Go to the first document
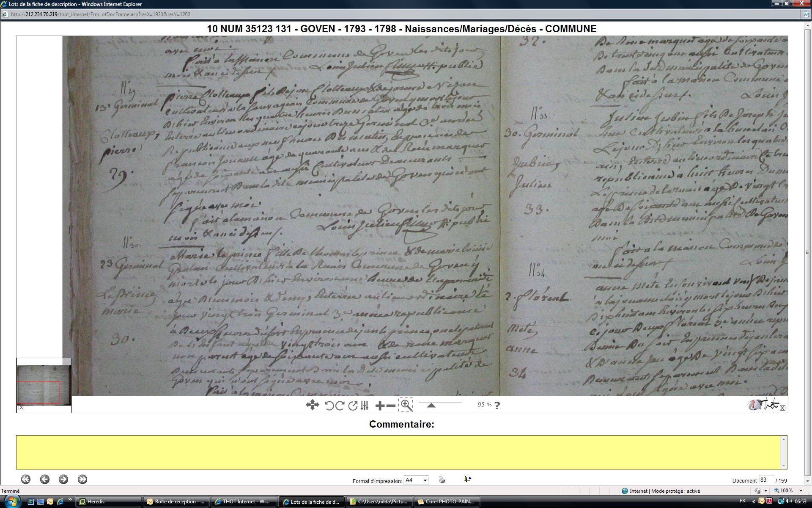Image resolution: width=812 pixels, height=508 pixels. 26,479
